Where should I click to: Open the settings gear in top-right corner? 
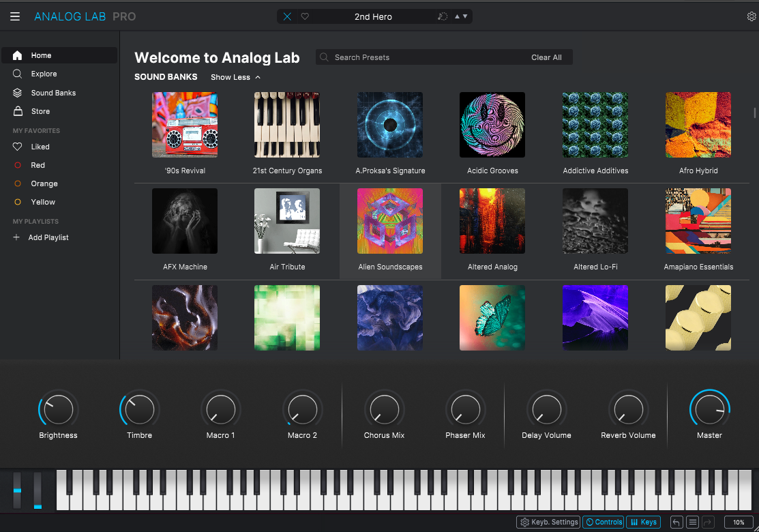(x=751, y=17)
